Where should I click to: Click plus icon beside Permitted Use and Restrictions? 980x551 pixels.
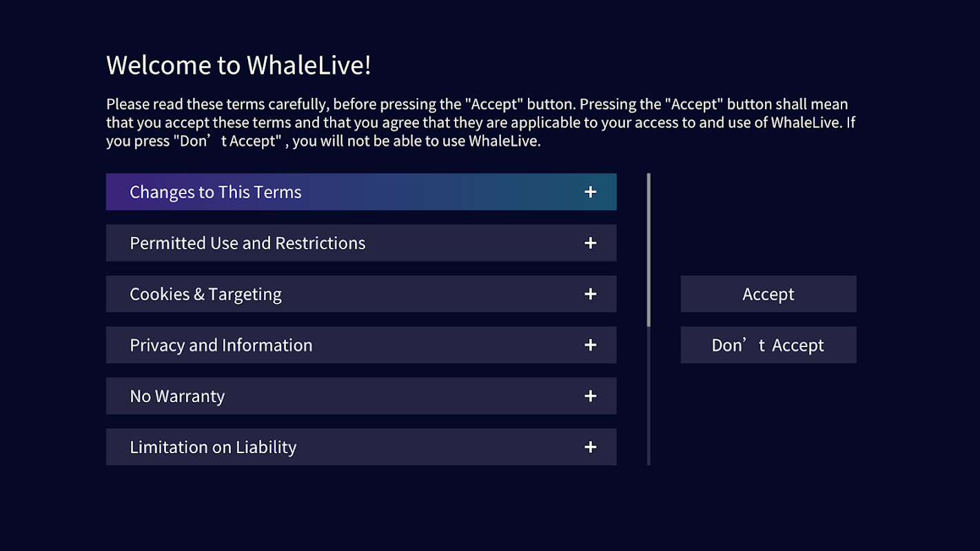tap(590, 243)
